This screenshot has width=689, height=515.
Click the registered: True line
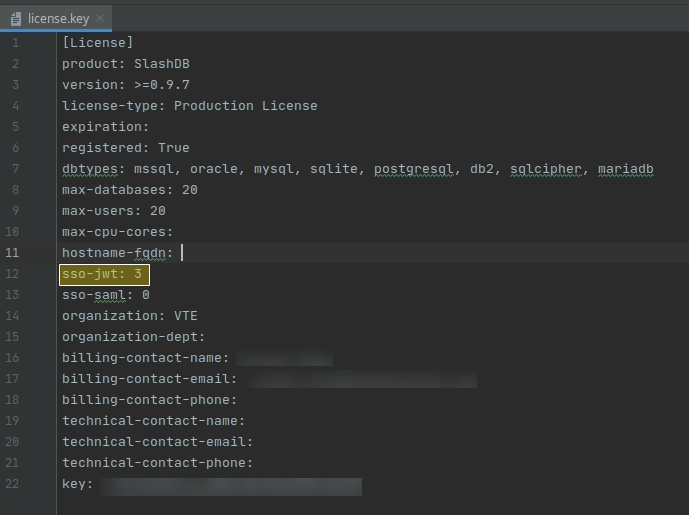[125, 148]
